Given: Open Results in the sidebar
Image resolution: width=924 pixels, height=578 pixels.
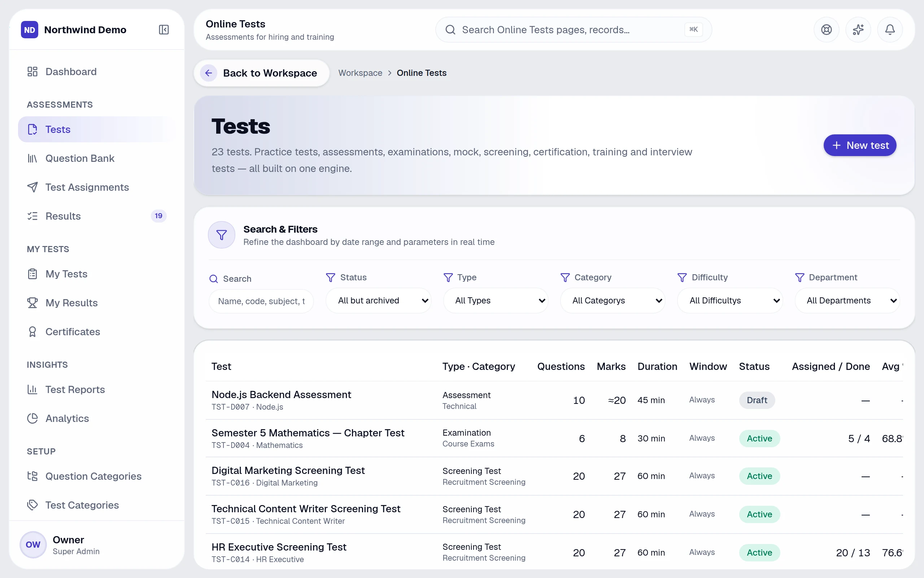Looking at the screenshot, I should [x=97, y=216].
